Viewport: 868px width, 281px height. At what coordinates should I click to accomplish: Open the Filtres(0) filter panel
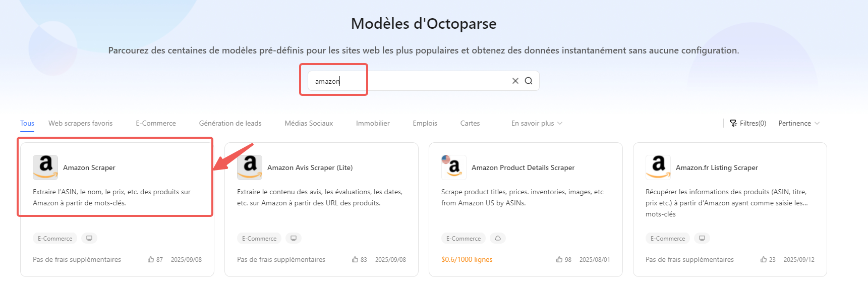(748, 123)
